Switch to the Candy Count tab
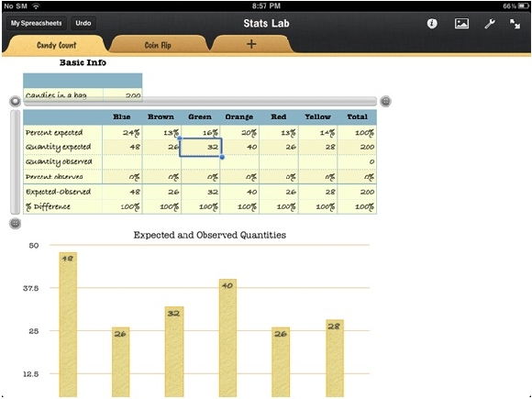 pos(56,45)
